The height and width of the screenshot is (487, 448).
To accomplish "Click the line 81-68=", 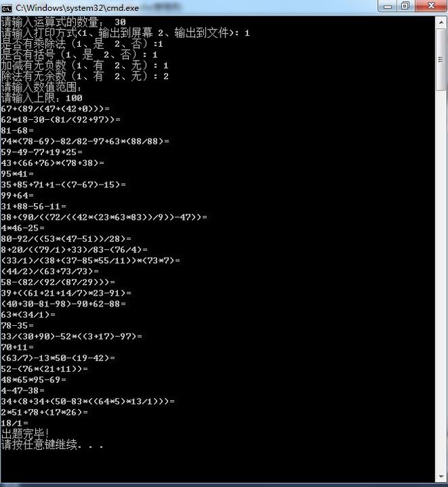I will [x=17, y=130].
